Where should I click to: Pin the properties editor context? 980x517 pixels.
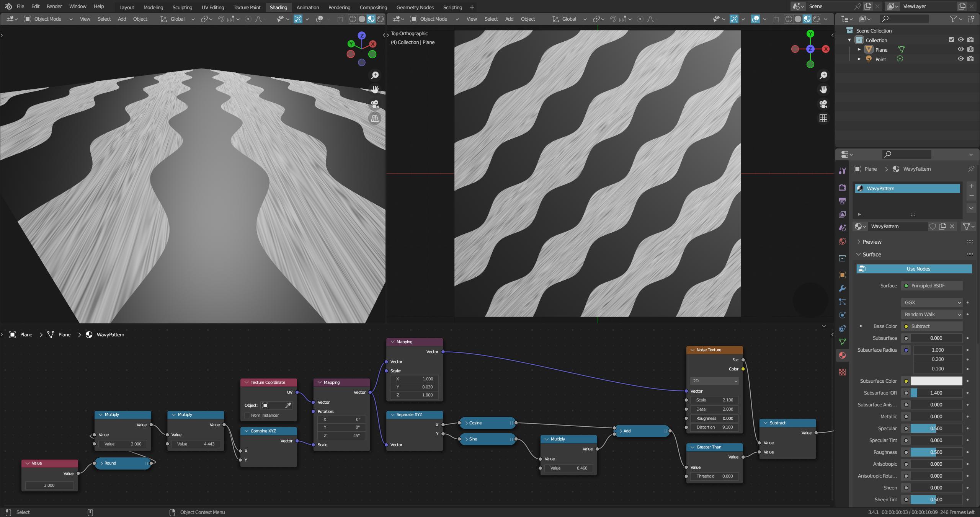click(x=971, y=169)
